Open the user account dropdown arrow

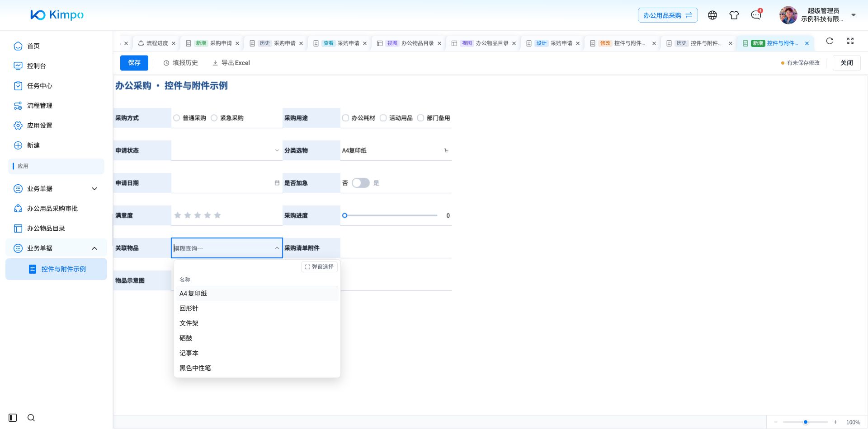coord(854,15)
